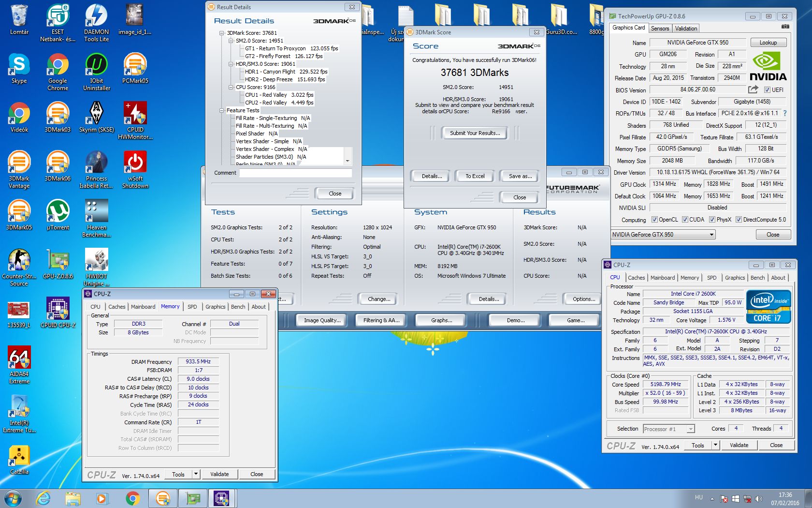Screen dimensions: 812x508
Task: Launch Skyrim (SKSE) shortcut
Action: coord(96,117)
